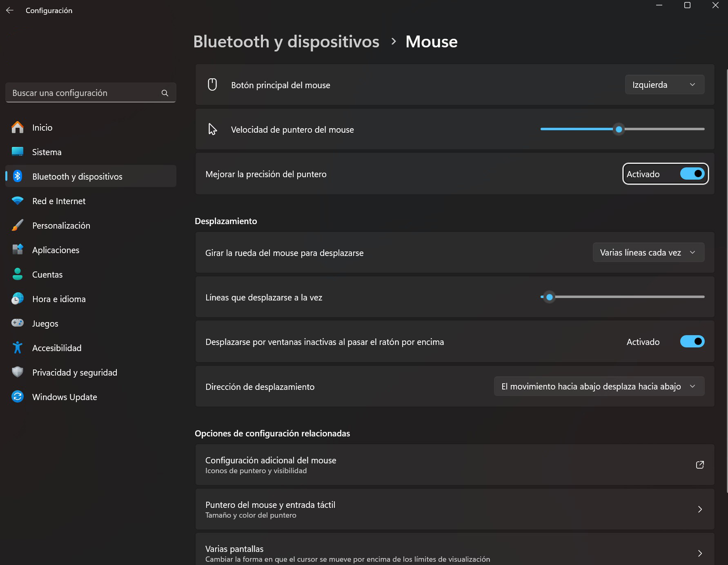Select Accesibilidad in sidebar
Viewport: 728px width, 565px height.
[91, 348]
